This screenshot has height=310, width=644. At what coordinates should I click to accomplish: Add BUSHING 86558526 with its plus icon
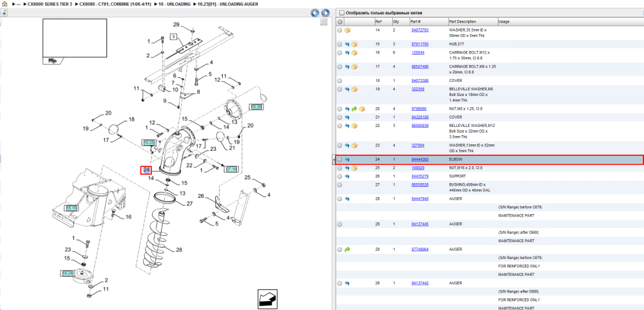[x=339, y=185]
